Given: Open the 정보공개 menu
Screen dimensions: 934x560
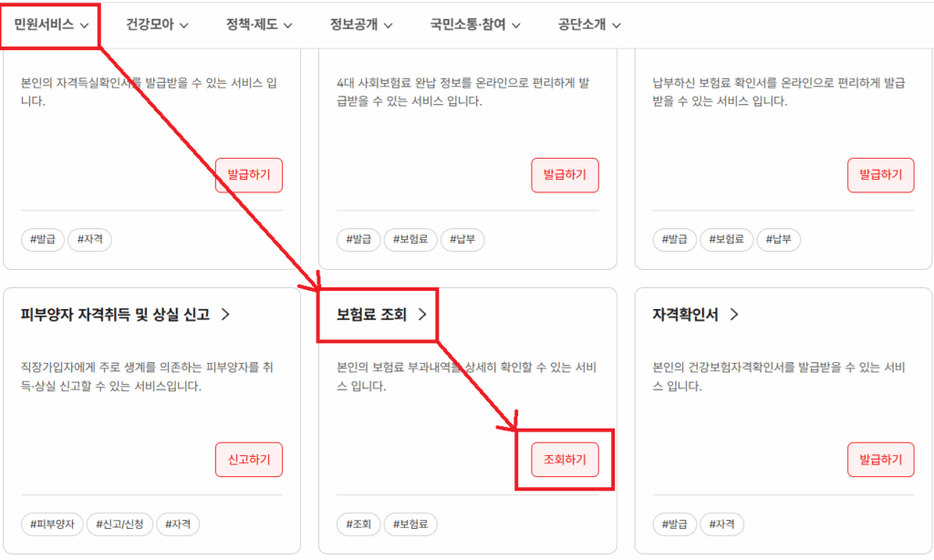Looking at the screenshot, I should (x=361, y=25).
